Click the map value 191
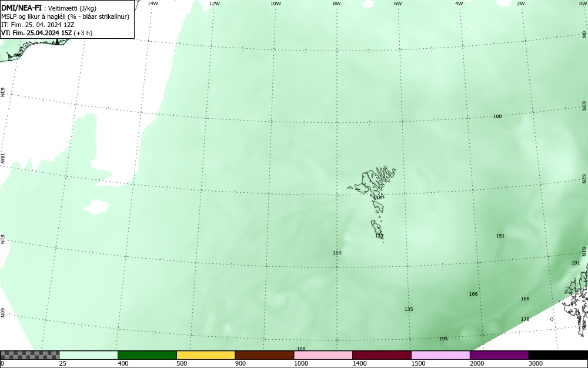Viewport: 588px width, 368px height. tap(576, 263)
